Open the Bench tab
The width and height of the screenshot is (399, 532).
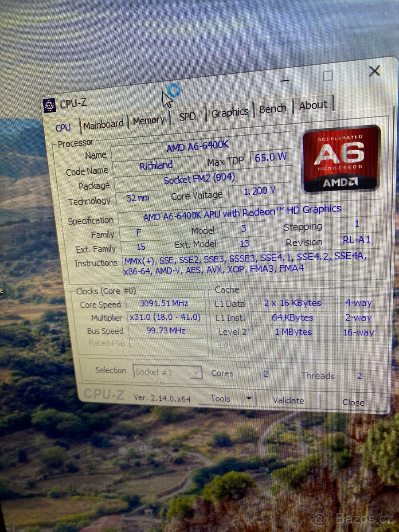273,109
